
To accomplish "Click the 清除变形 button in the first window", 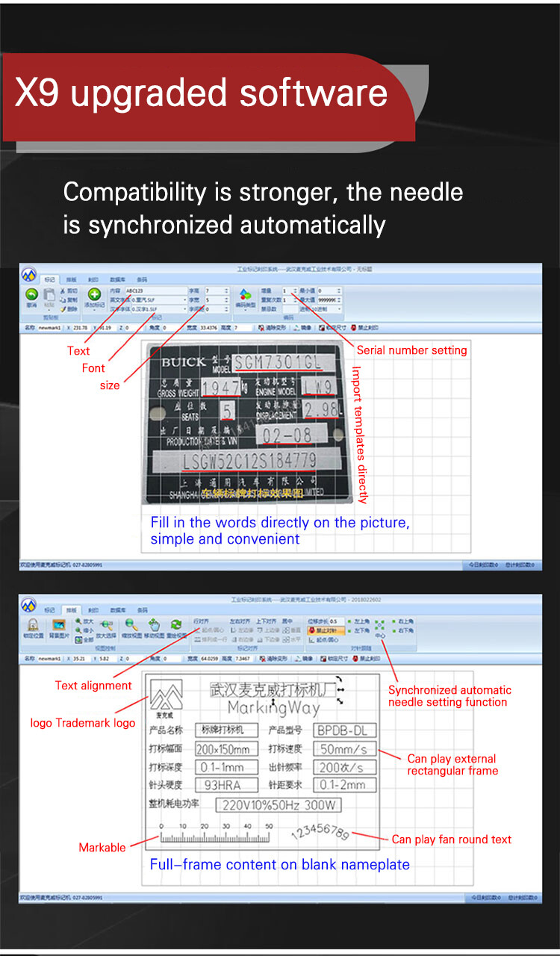I will pyautogui.click(x=273, y=327).
